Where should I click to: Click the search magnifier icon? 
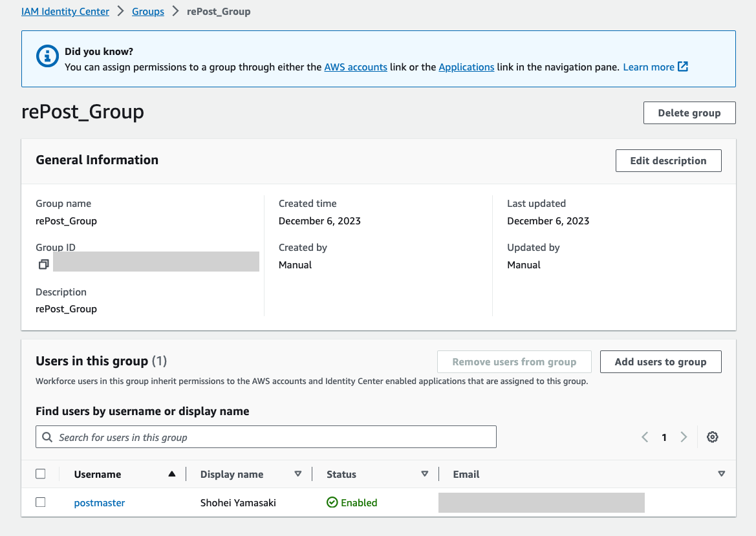pyautogui.click(x=47, y=436)
